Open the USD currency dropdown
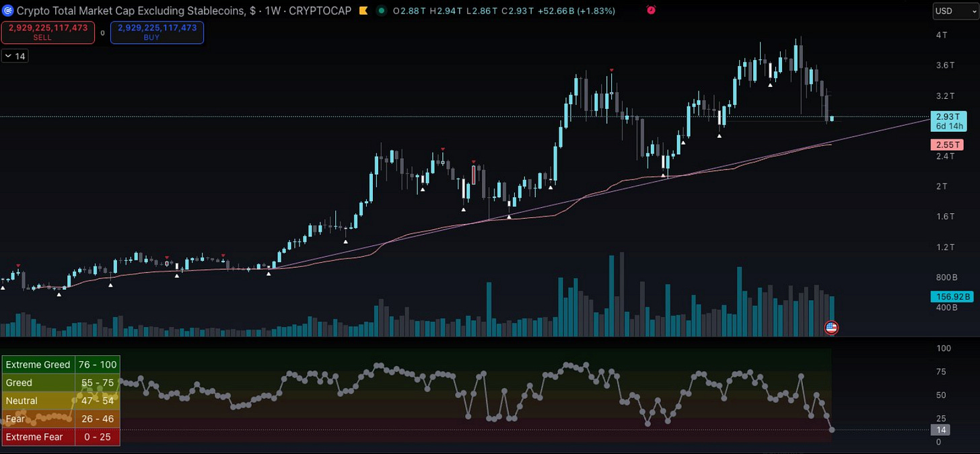 pos(956,11)
